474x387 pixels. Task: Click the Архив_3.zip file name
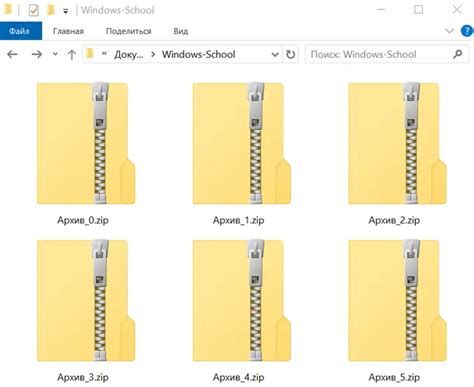tap(83, 377)
